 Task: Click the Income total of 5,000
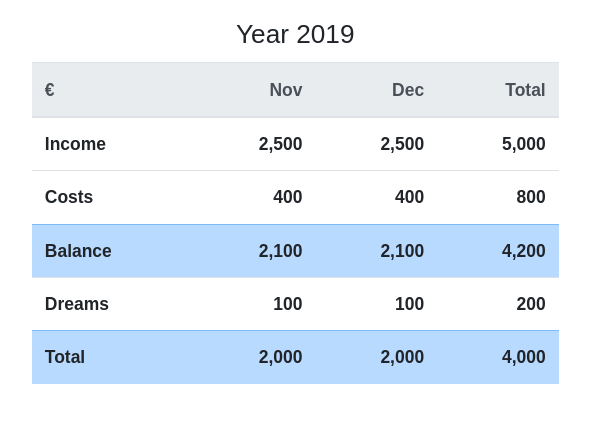[x=524, y=144]
